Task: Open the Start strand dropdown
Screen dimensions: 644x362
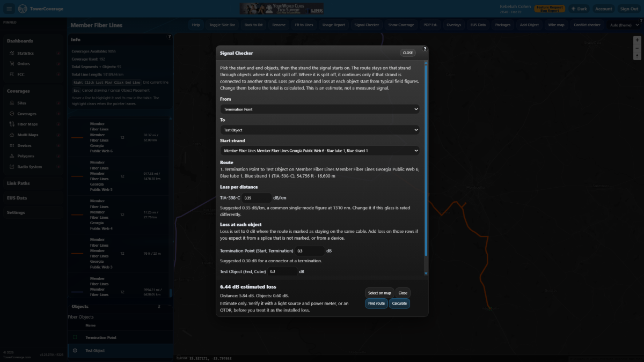Action: click(320, 151)
